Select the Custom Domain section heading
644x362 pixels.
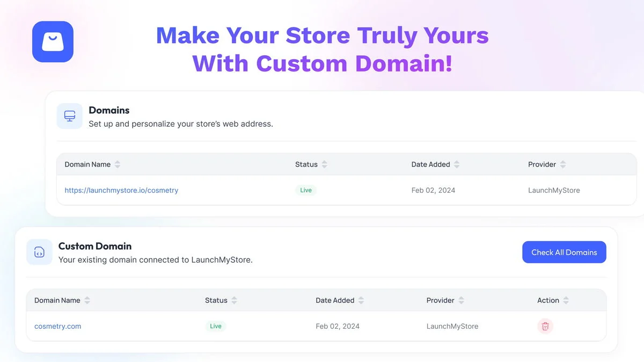[x=95, y=246]
